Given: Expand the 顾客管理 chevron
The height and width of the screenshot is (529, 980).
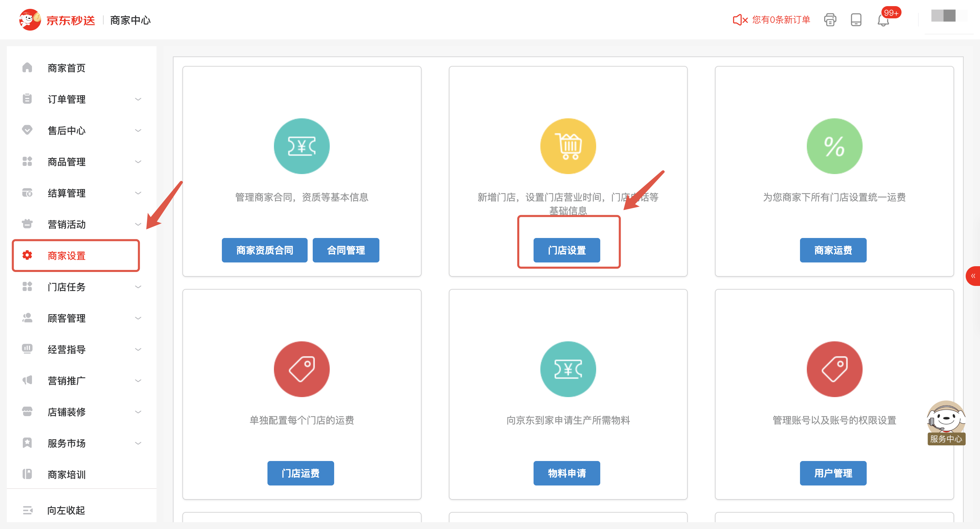Looking at the screenshot, I should coord(138,318).
